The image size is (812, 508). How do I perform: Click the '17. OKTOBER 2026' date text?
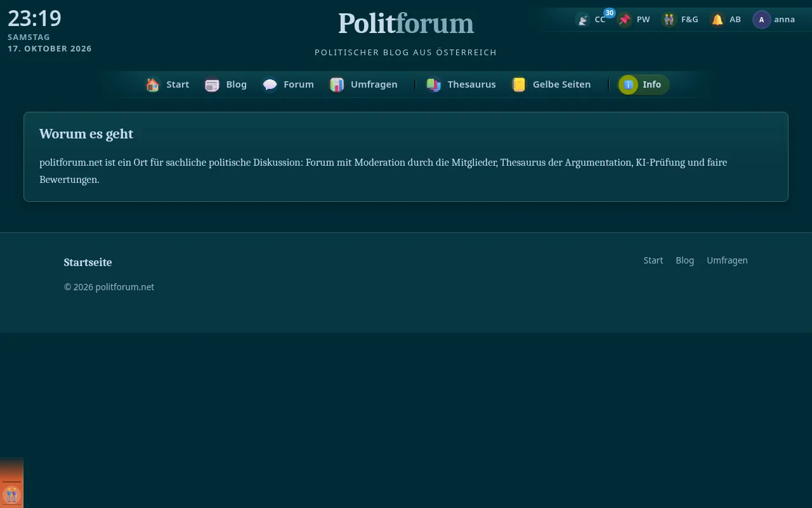49,49
